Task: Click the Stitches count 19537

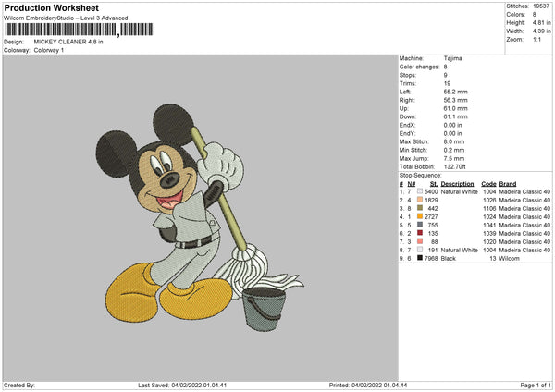Action: [541, 6]
